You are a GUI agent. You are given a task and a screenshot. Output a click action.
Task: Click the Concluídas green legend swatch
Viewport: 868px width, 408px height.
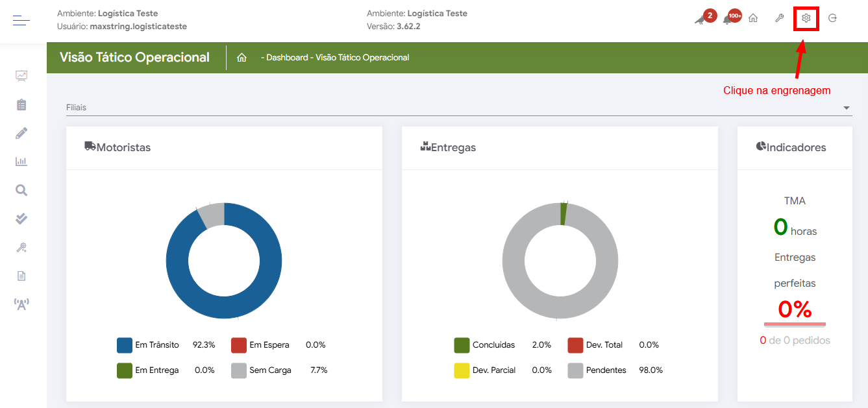pos(462,345)
